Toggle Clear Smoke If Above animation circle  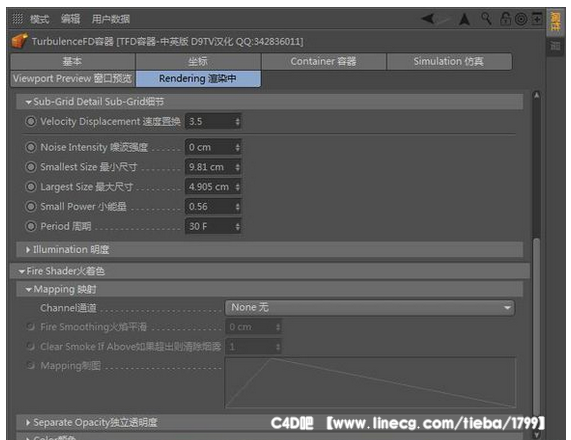pyautogui.click(x=31, y=345)
